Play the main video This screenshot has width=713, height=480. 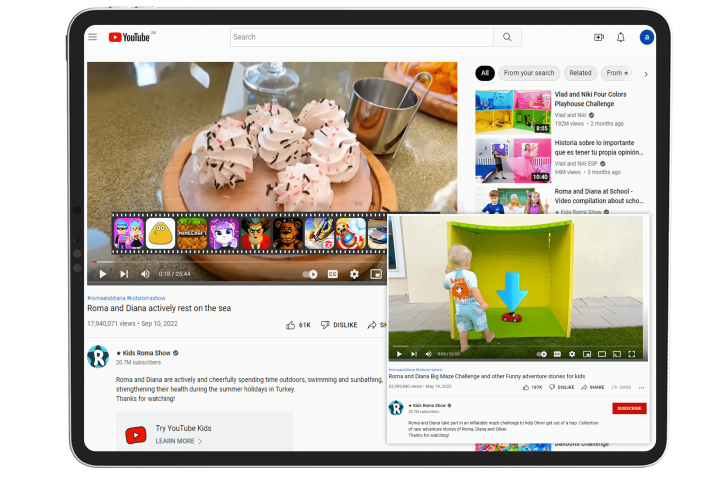103,274
